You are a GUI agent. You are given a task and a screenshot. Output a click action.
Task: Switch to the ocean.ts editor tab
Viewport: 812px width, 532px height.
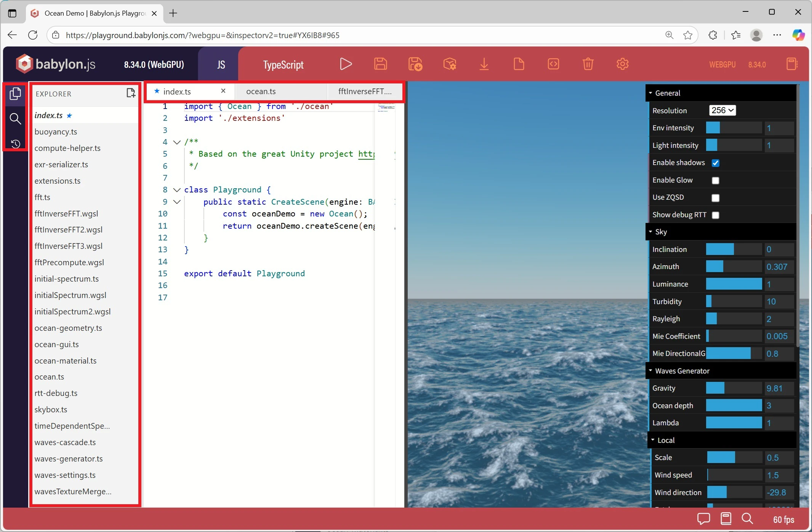261,91
